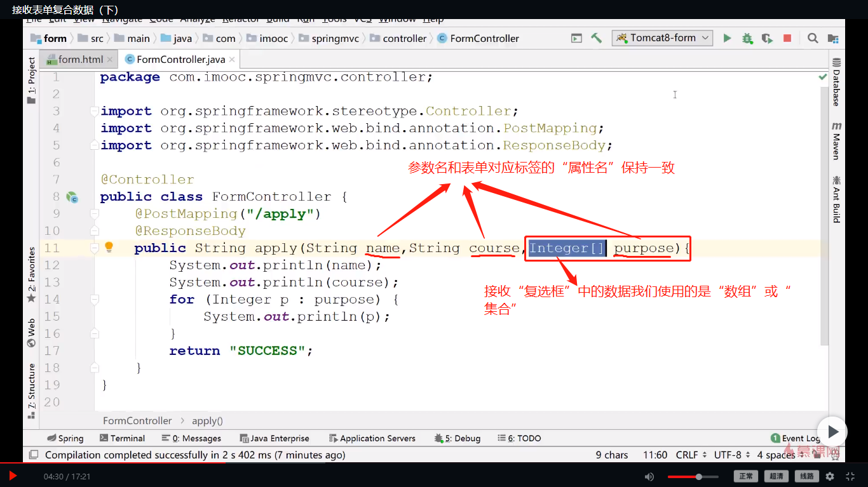Click the Run with Coverage icon
Viewport: 868px width, 487px height.
[x=767, y=39]
